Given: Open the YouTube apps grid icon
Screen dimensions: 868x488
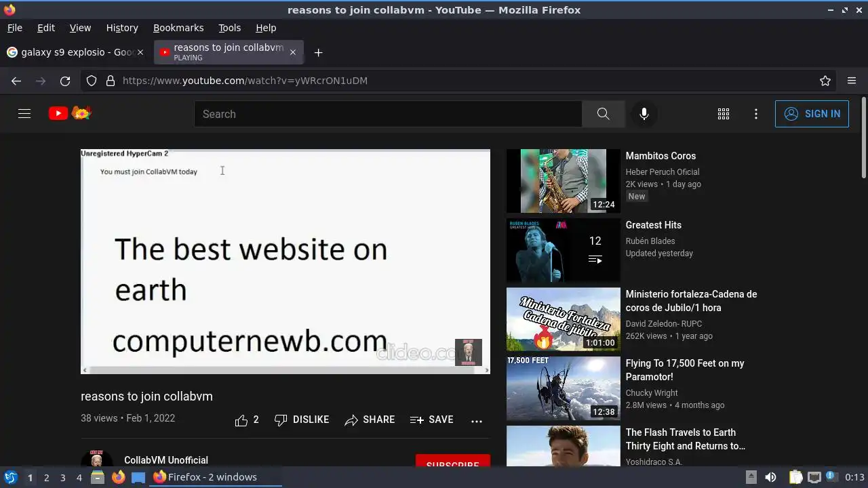Looking at the screenshot, I should 724,114.
